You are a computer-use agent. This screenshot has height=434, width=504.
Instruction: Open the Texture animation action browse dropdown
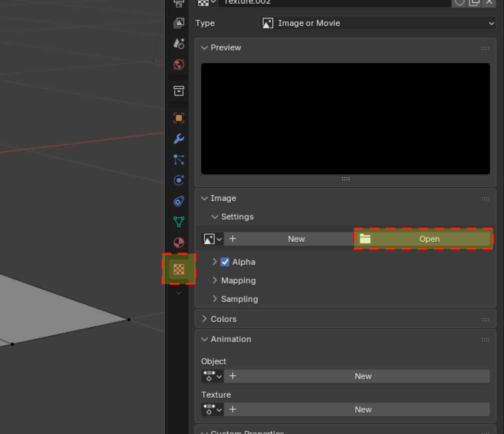tap(213, 409)
